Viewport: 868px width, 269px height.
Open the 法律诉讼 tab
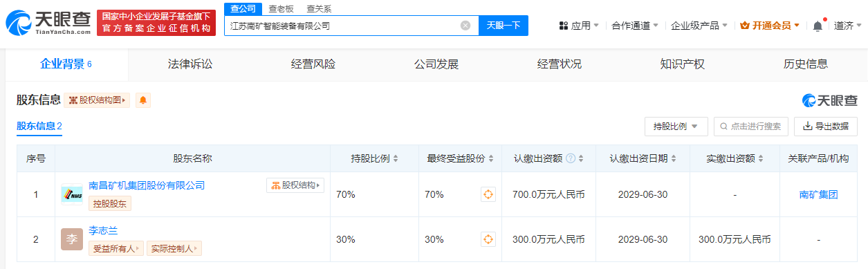[x=190, y=64]
